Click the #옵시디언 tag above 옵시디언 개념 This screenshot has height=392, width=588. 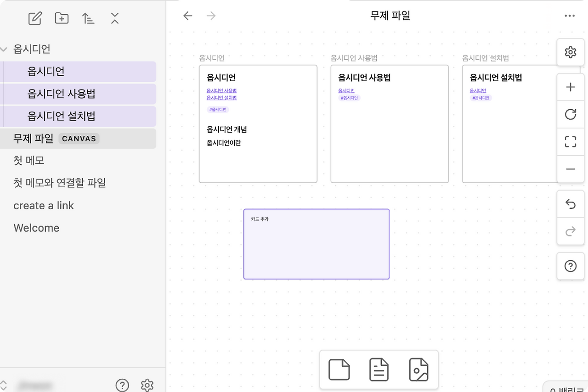(218, 110)
